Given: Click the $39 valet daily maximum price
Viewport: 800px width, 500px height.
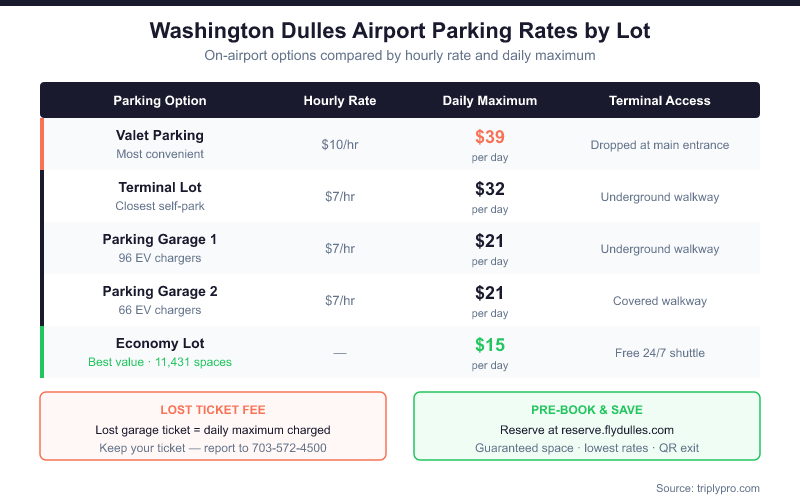Looking at the screenshot, I should pos(490,137).
